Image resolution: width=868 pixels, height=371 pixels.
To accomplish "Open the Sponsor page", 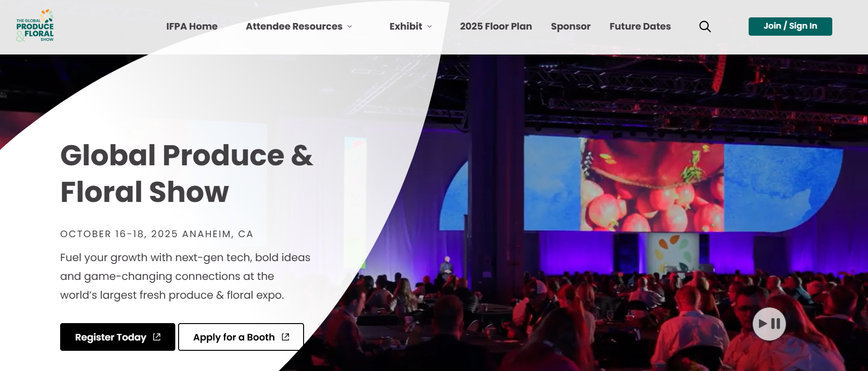I will click(x=571, y=26).
